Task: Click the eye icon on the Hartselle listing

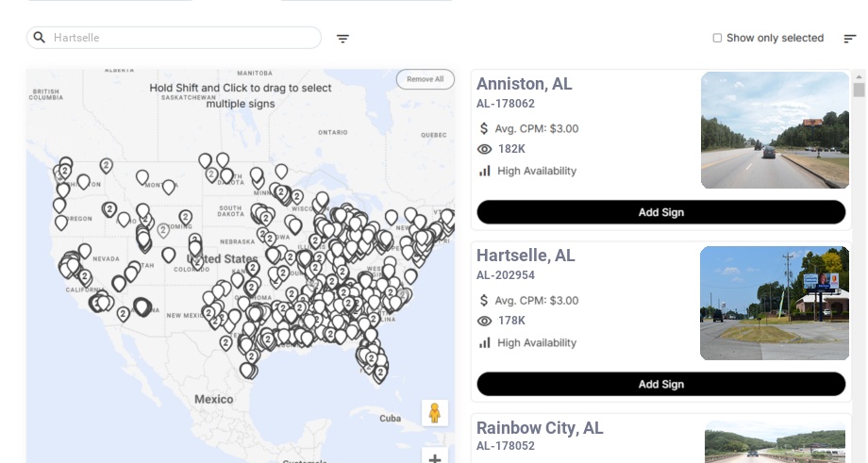Action: click(x=484, y=321)
